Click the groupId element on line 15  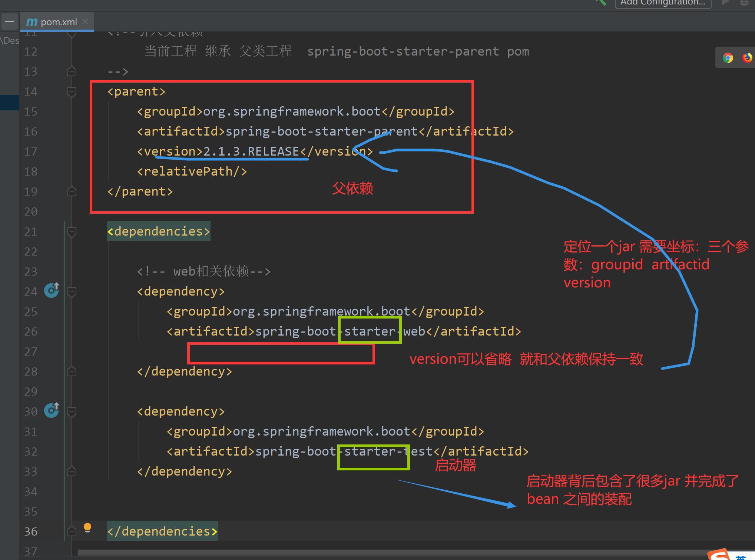point(296,111)
